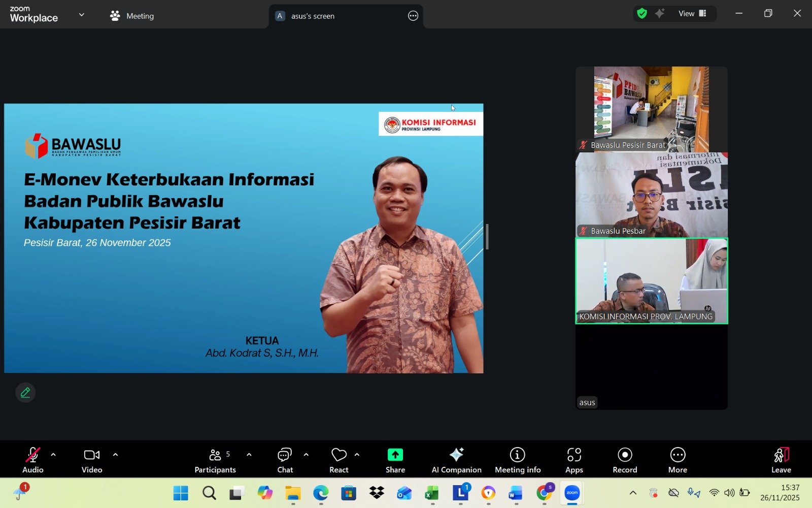Switch to the Meeting tab
This screenshot has height=508, width=812.
[x=132, y=16]
